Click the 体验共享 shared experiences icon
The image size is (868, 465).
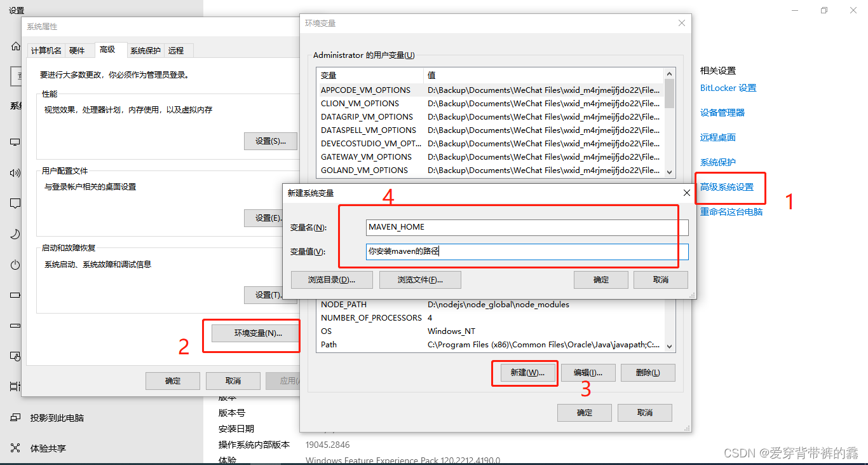click(15, 448)
